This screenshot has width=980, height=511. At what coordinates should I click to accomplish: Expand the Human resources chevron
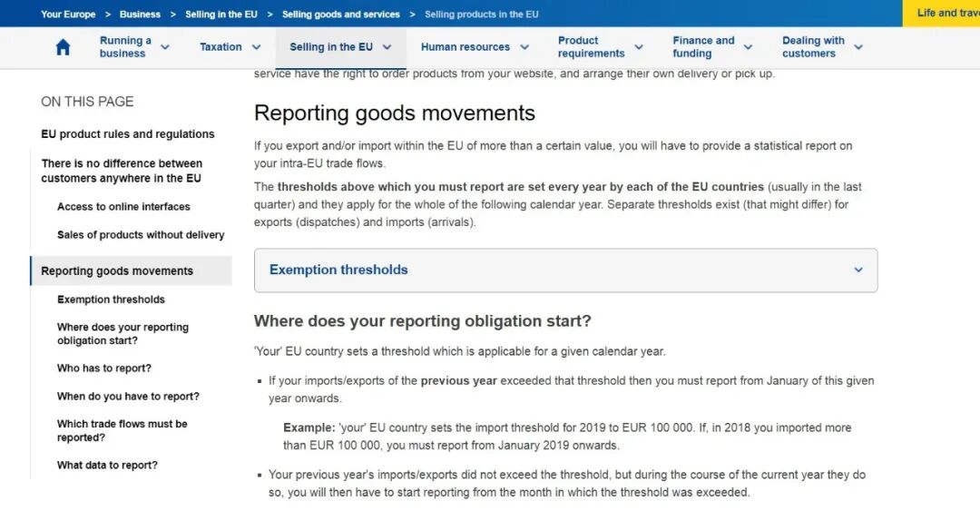click(x=524, y=47)
